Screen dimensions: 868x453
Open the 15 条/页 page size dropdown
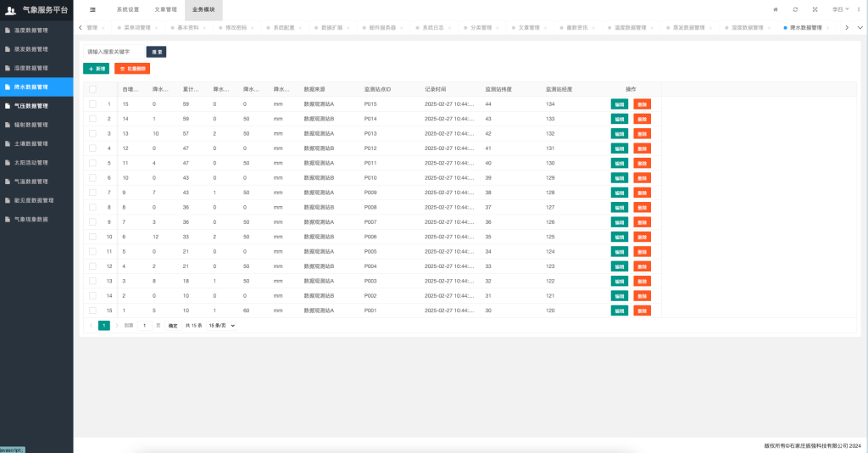[221, 326]
